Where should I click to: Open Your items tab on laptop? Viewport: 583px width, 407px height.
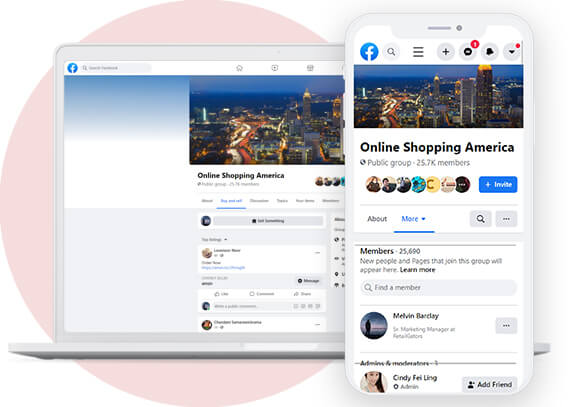click(x=305, y=201)
